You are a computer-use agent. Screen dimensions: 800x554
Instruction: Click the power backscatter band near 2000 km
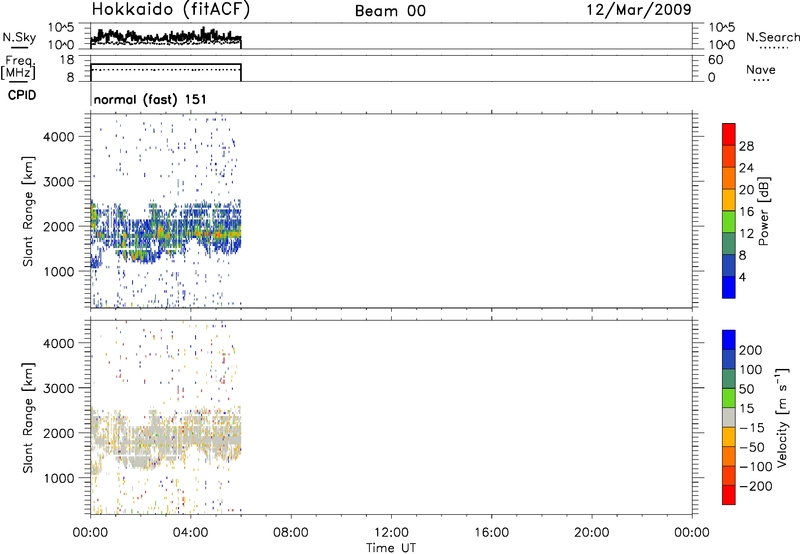click(166, 230)
